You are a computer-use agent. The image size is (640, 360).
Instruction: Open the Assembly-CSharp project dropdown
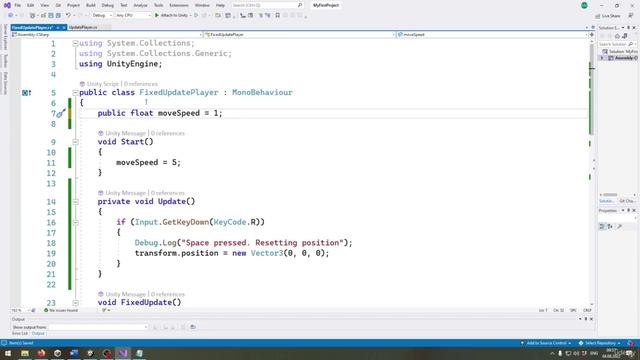click(107, 35)
